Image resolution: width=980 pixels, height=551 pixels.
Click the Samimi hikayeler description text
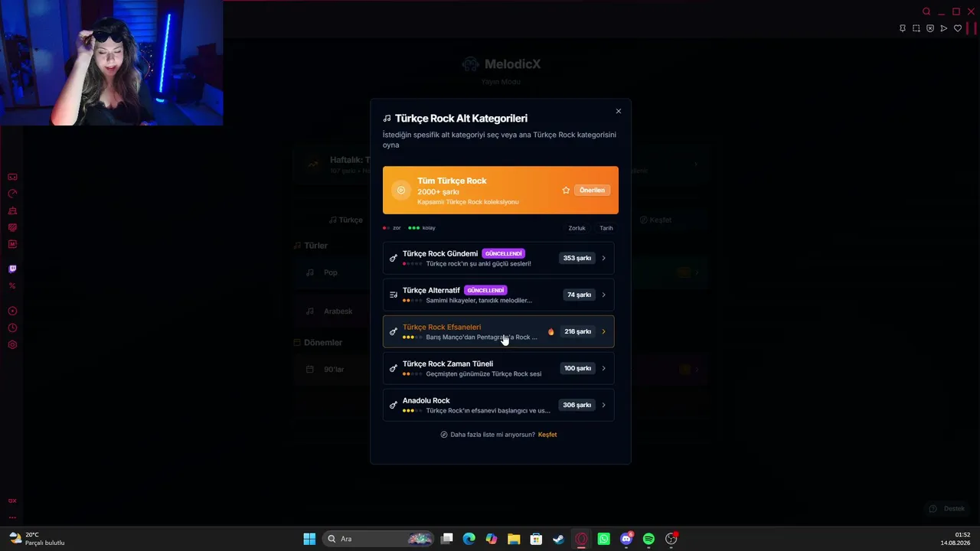tap(479, 301)
